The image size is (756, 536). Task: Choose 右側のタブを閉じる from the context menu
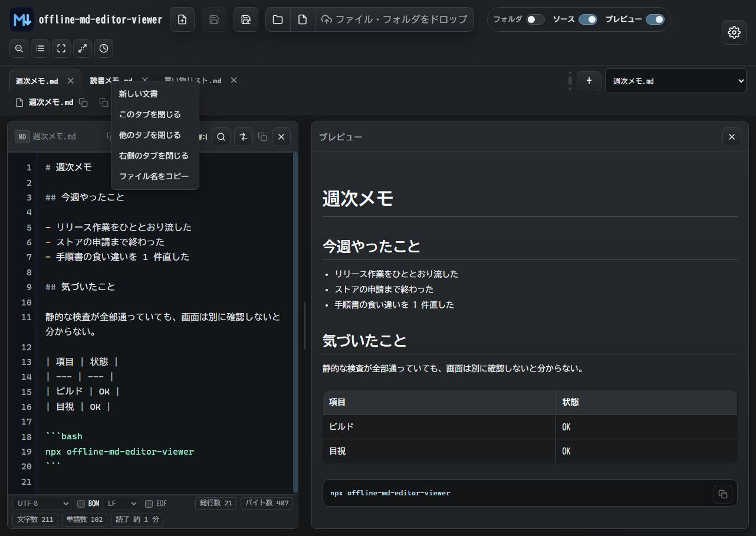tap(155, 156)
